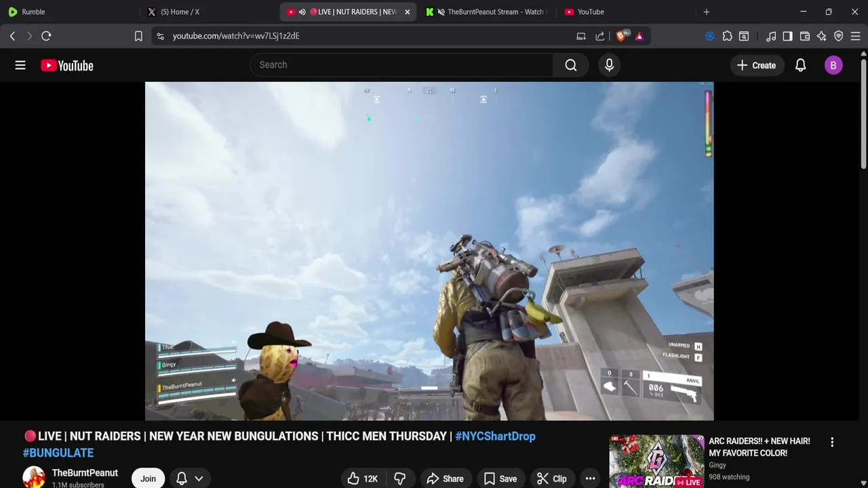This screenshot has width=868, height=488.
Task: Click the YouTube search magnifier button
Action: 571,65
